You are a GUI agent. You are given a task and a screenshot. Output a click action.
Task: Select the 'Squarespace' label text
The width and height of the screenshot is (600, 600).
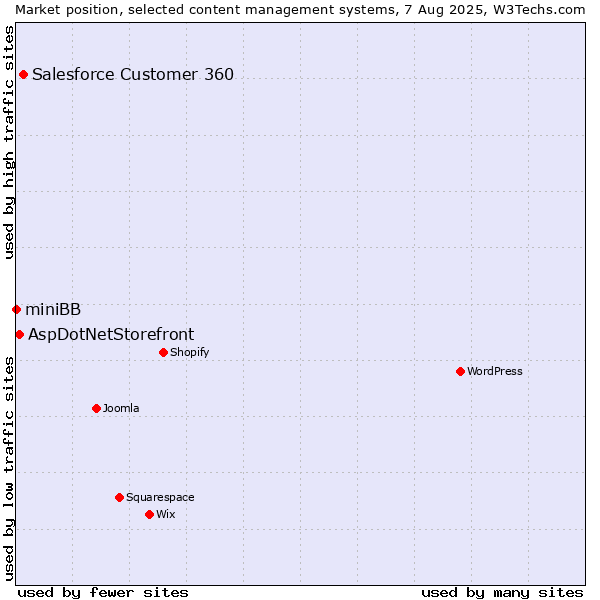click(x=160, y=497)
